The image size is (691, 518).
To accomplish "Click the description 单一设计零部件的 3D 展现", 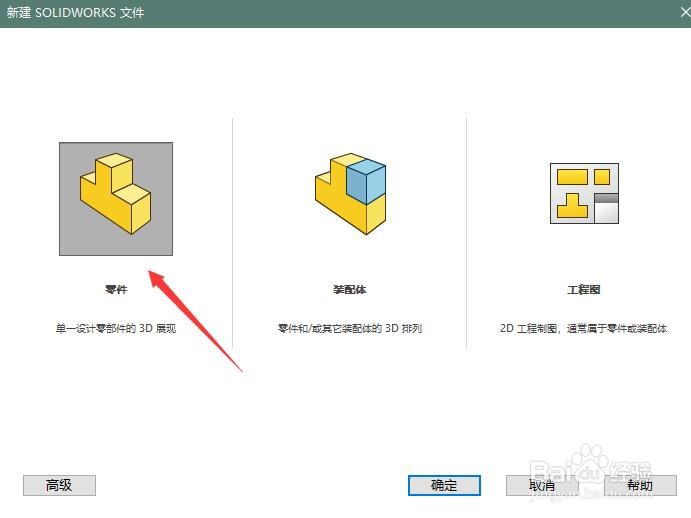I will [116, 328].
